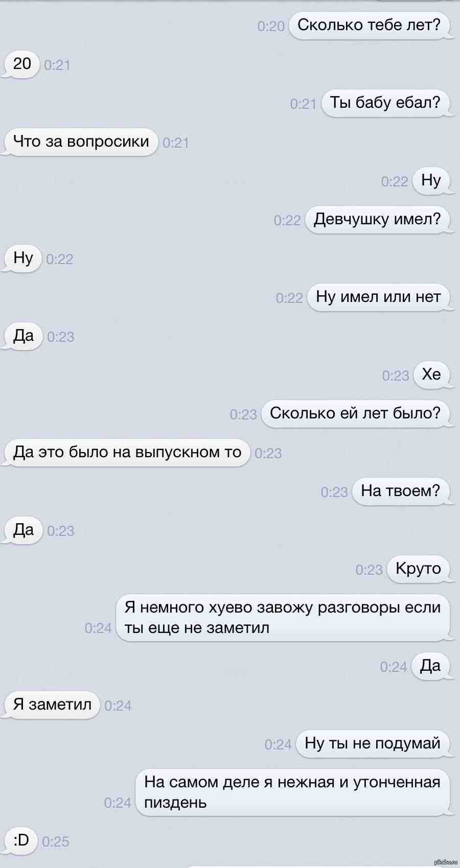The width and height of the screenshot is (460, 868).
Task: Select the bubble 'Девчушку имел?'
Action: click(x=377, y=219)
